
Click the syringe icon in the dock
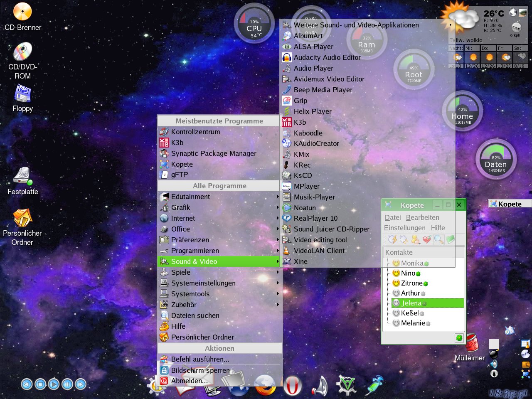pos(374,385)
